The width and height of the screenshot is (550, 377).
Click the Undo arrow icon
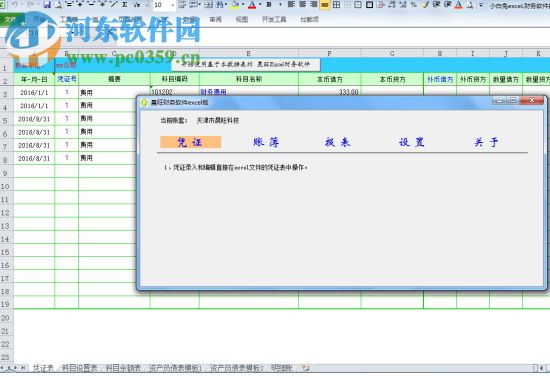(15, 5)
